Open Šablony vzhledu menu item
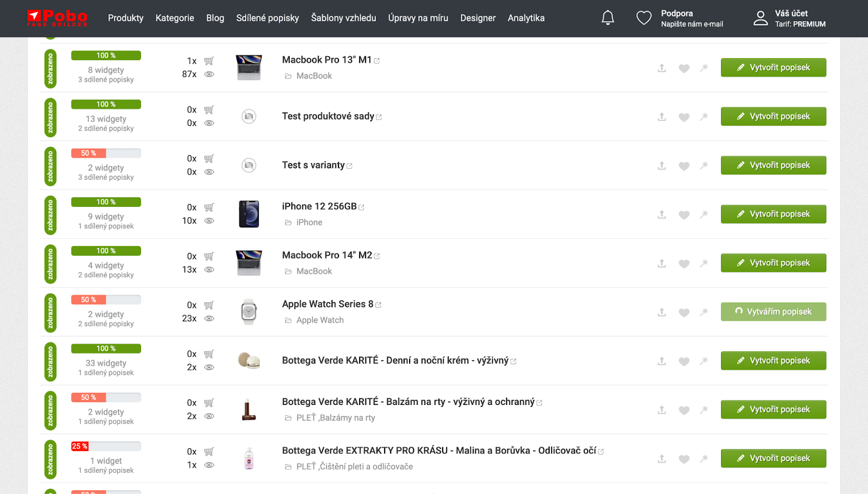Viewport: 868px width, 494px height. click(x=343, y=18)
